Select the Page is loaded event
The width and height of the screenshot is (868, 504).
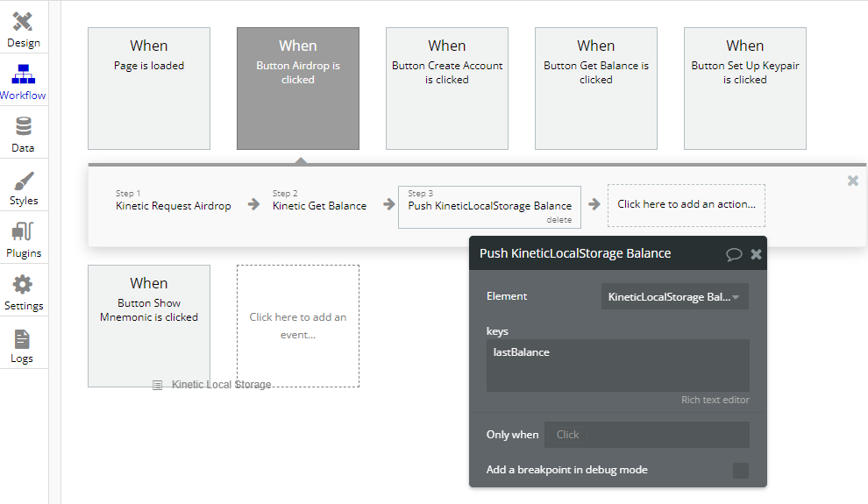148,88
